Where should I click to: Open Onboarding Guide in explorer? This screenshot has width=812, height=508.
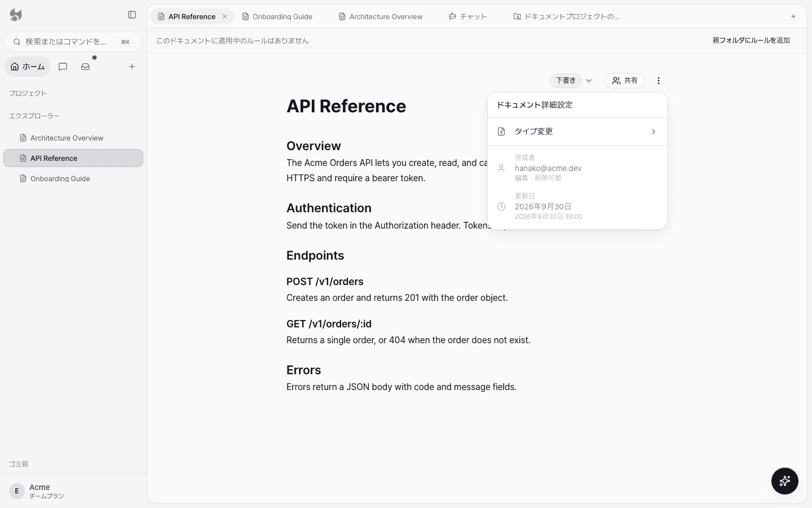[73, 178]
